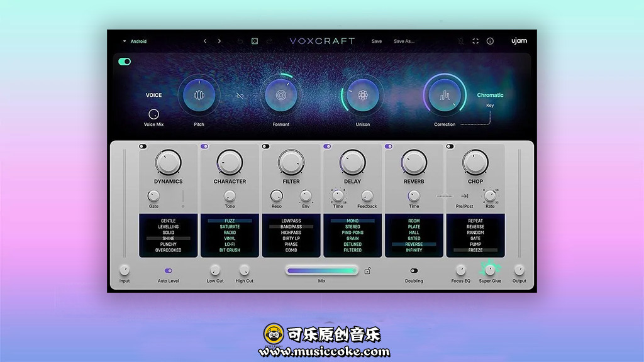Screen dimensions: 644x362
Task: Click the muted notification bell icon
Action: 461,41
